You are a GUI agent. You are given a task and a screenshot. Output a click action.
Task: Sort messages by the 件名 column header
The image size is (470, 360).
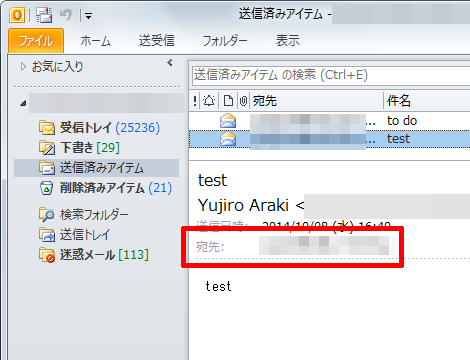tap(427, 100)
